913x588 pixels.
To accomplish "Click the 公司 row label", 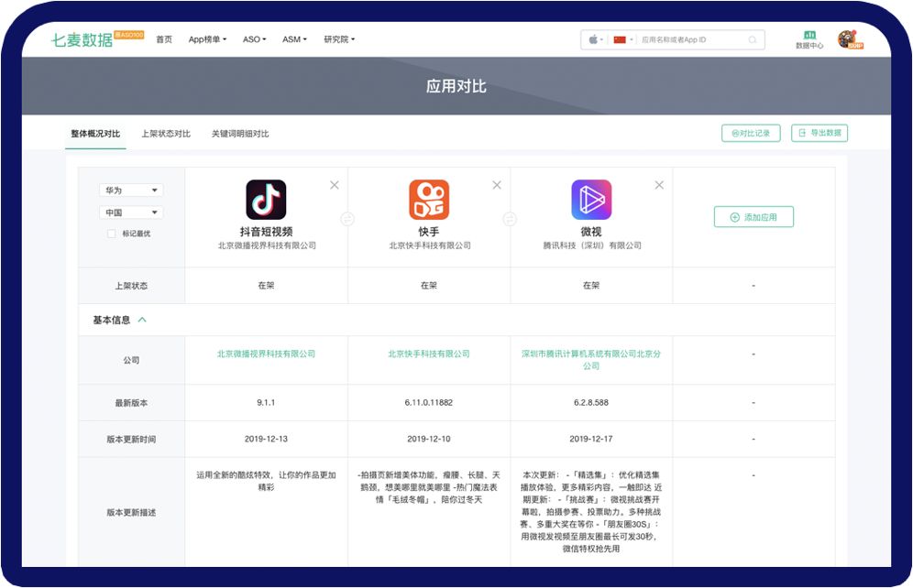I will coord(131,360).
